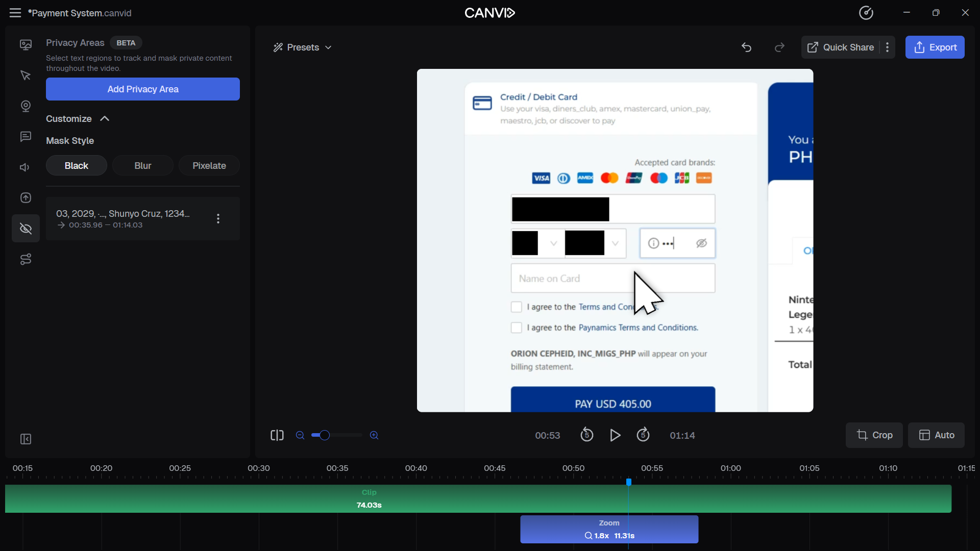Image resolution: width=980 pixels, height=551 pixels.
Task: Click the Mastercard brand logo
Action: [609, 178]
